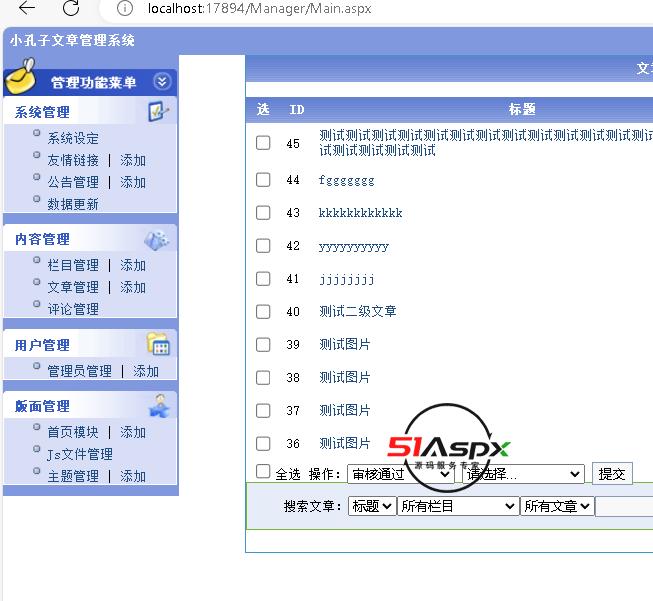The image size is (653, 601).
Task: Click 添加 next to 栏目管理
Action: tap(133, 265)
